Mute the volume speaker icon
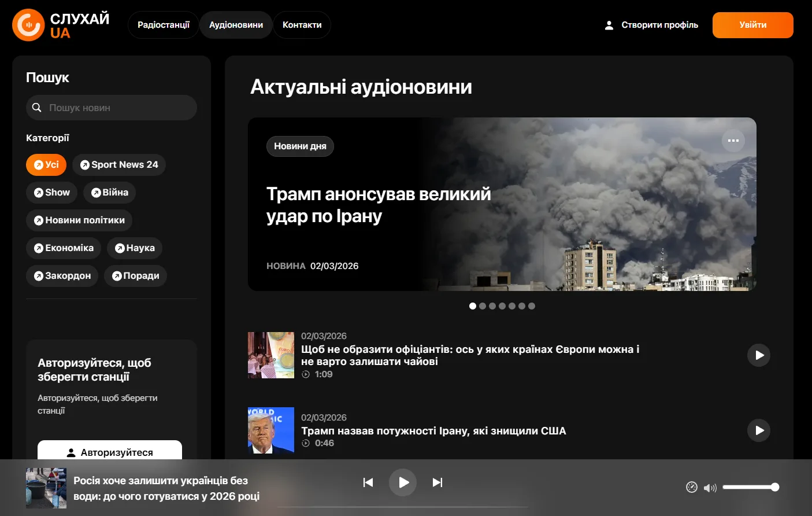The height and width of the screenshot is (516, 812). point(709,488)
